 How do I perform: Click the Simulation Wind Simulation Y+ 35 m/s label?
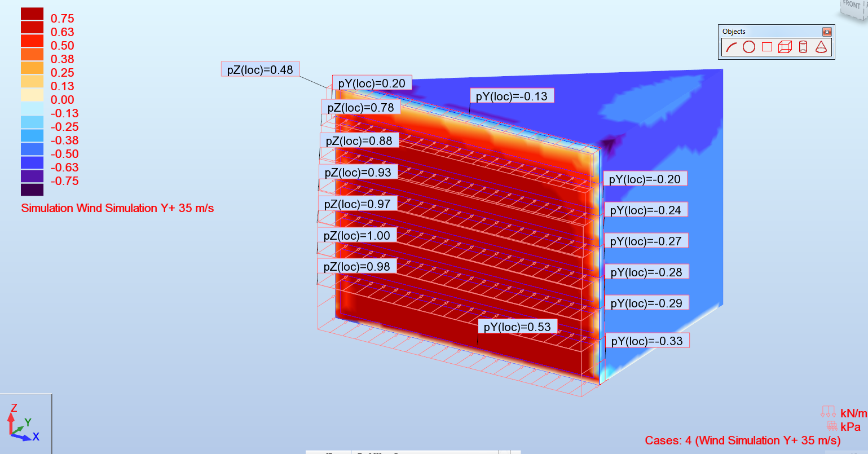tap(117, 208)
